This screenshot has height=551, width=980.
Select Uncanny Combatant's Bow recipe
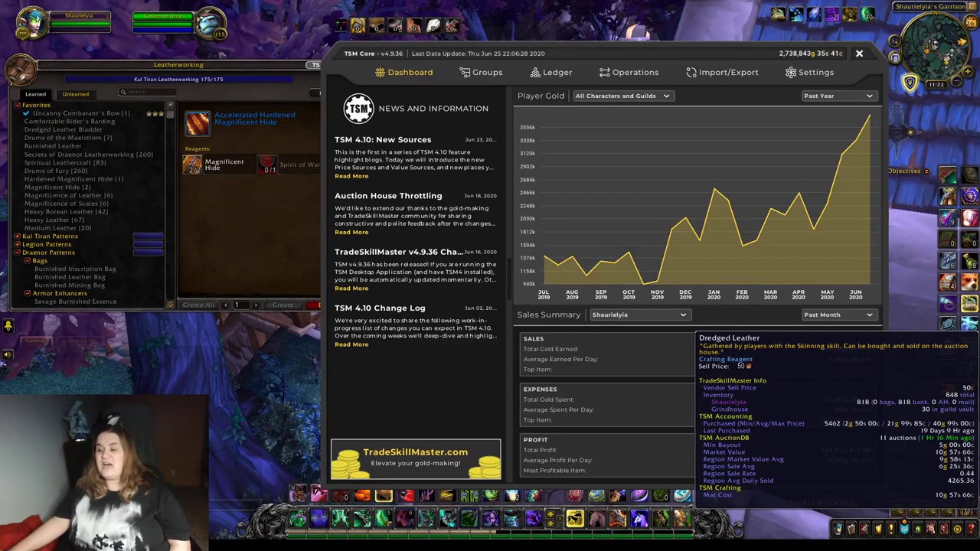coord(81,113)
